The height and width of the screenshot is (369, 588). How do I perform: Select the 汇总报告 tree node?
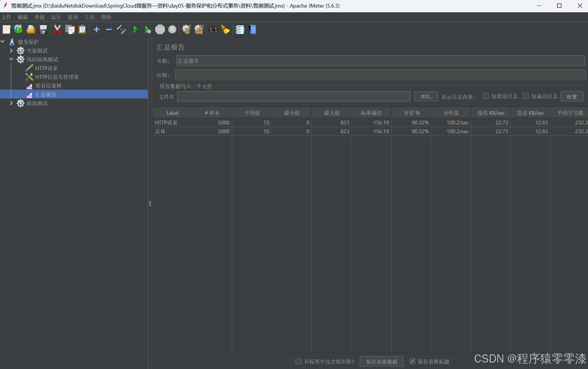click(46, 95)
